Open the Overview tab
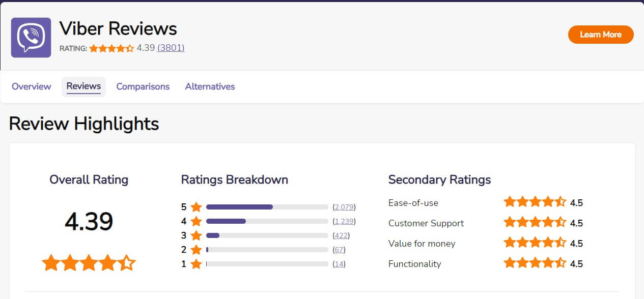644x299 pixels. pyautogui.click(x=32, y=86)
